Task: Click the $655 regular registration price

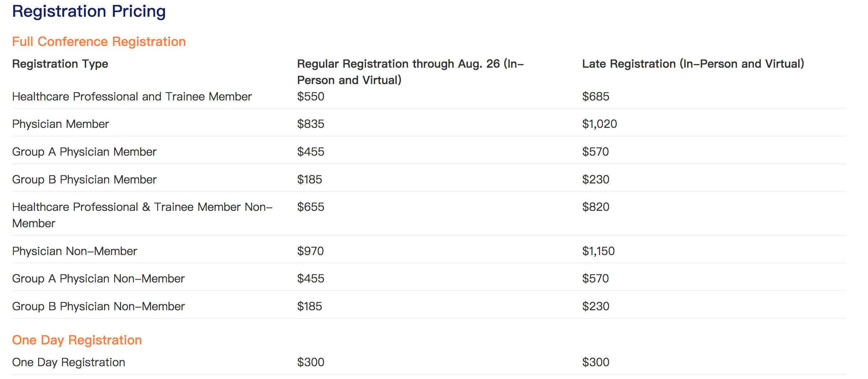Action: tap(311, 207)
